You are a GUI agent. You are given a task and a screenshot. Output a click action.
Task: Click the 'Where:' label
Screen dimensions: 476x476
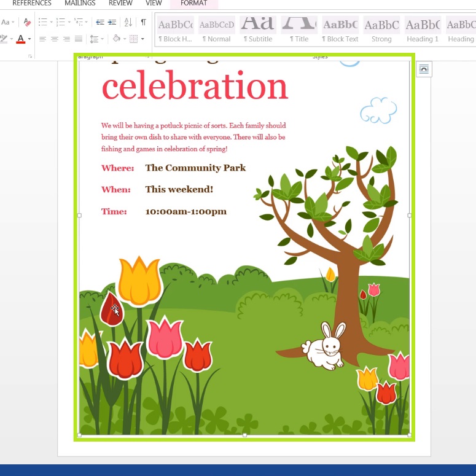coord(117,168)
